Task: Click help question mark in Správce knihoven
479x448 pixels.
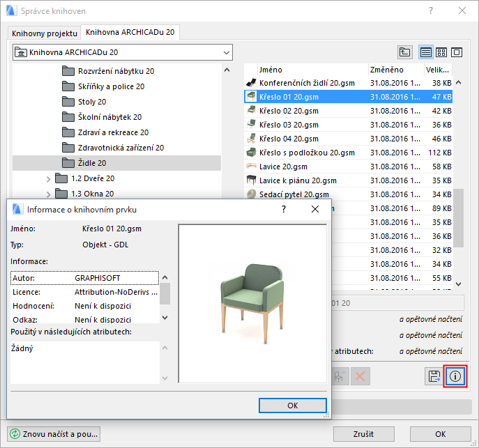Action: 431,11
